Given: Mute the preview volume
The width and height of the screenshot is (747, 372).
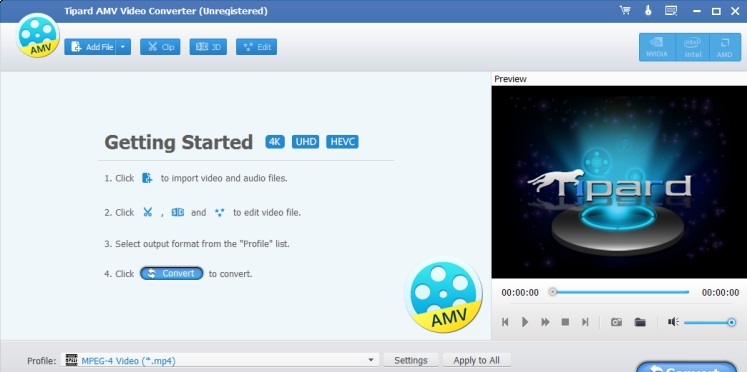Looking at the screenshot, I should [x=673, y=322].
